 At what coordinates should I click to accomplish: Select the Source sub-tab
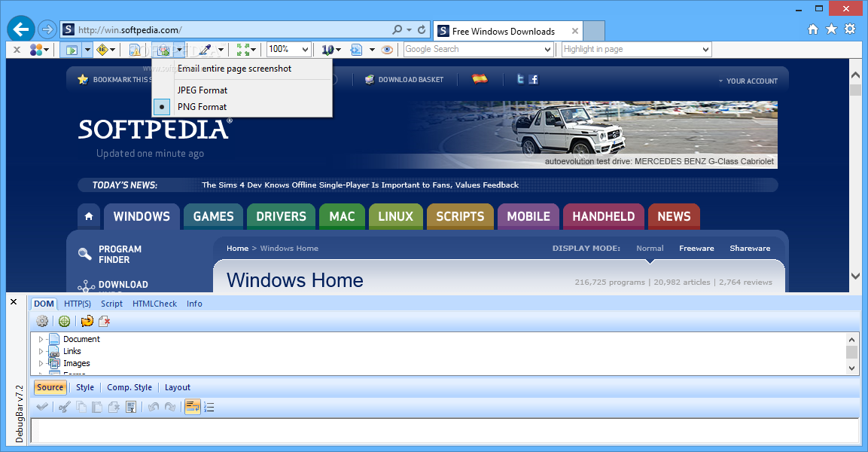coord(50,387)
